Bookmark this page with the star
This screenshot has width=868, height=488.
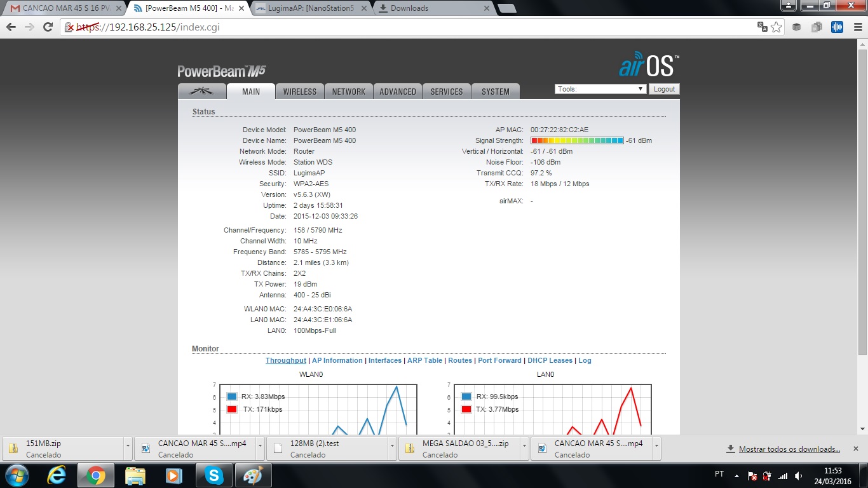coord(776,27)
